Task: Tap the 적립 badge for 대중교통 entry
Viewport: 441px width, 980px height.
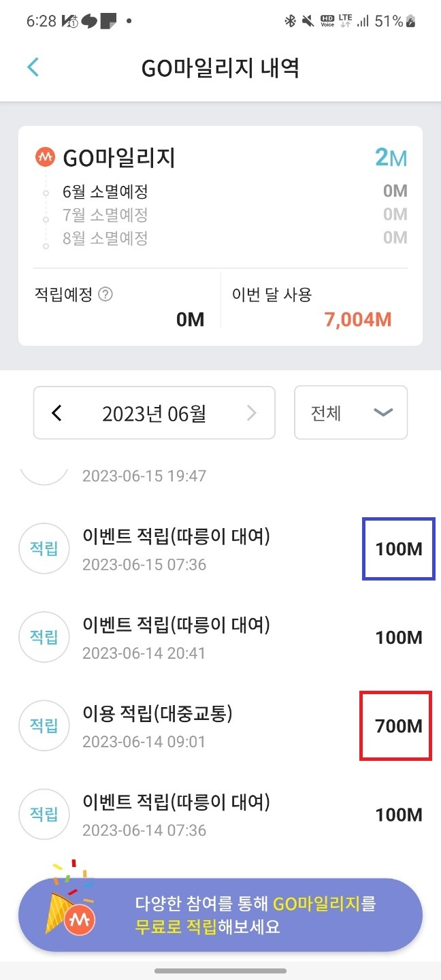Action: 44,726
